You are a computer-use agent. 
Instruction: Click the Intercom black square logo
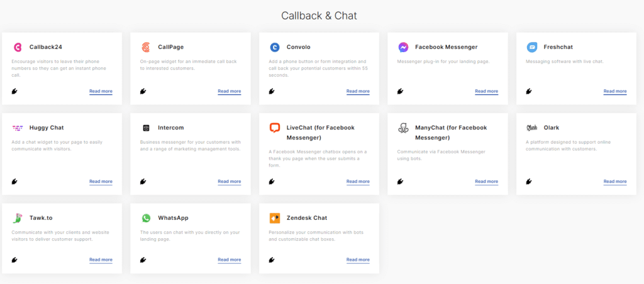point(146,128)
